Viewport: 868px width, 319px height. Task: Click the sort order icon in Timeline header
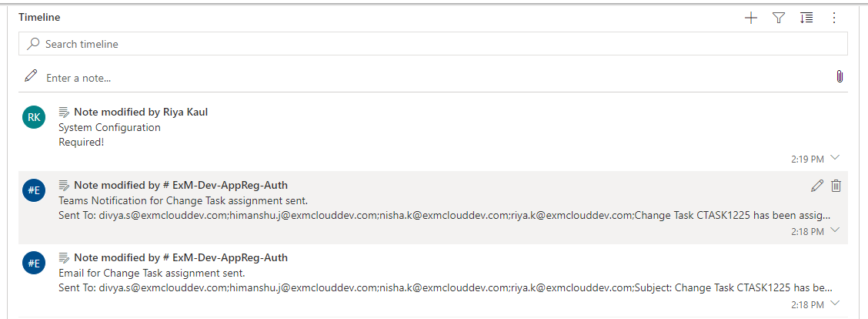[806, 18]
